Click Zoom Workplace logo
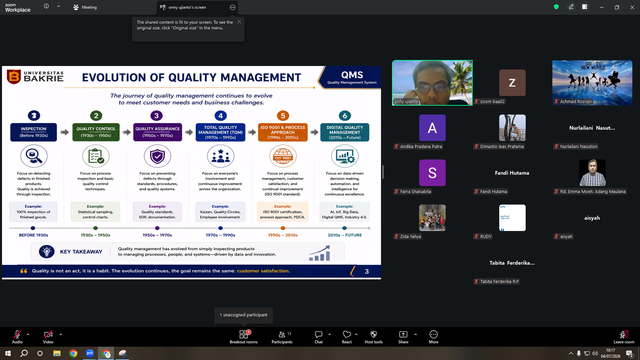This screenshot has height=360, width=640. click(18, 7)
